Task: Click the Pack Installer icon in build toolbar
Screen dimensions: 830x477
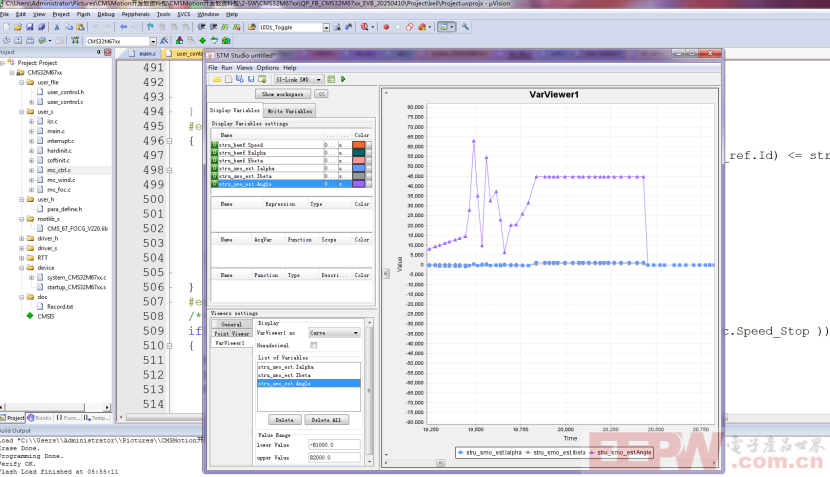Action: [x=227, y=41]
